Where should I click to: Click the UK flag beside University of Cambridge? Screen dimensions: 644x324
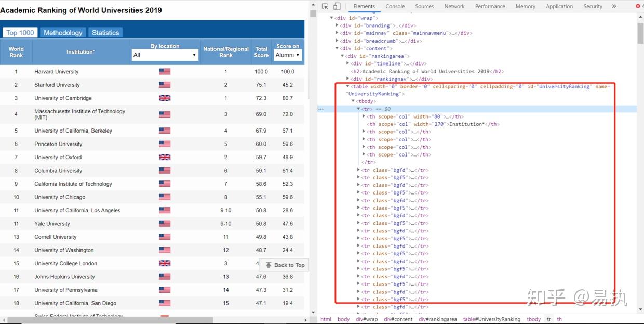[165, 98]
